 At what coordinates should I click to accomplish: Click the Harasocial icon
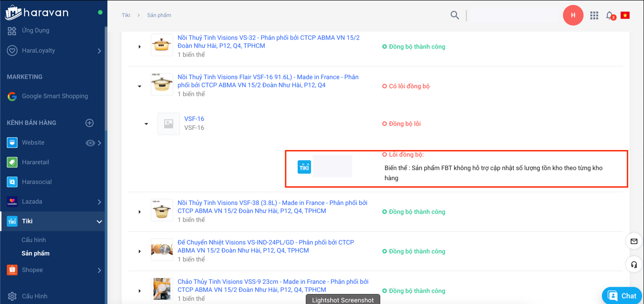(x=12, y=182)
